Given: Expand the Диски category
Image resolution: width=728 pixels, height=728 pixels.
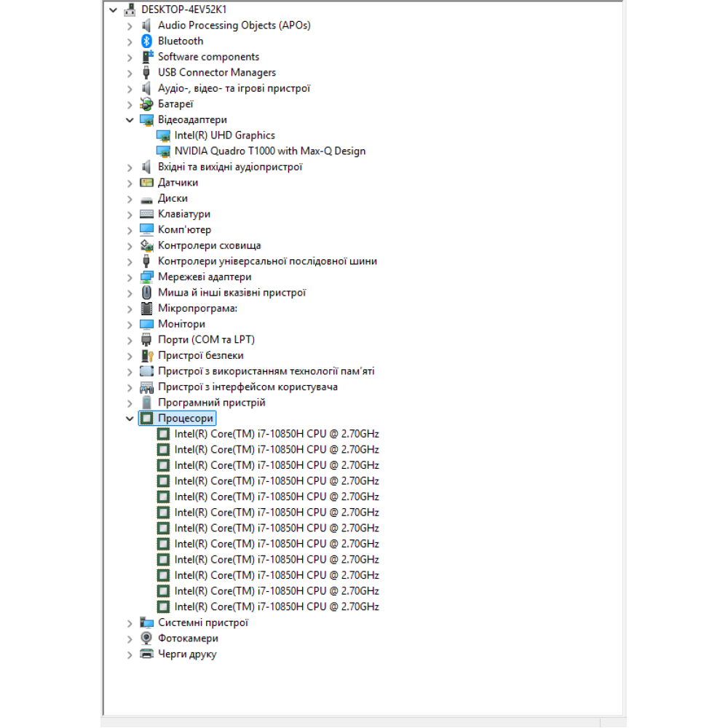Looking at the screenshot, I should tap(130, 199).
